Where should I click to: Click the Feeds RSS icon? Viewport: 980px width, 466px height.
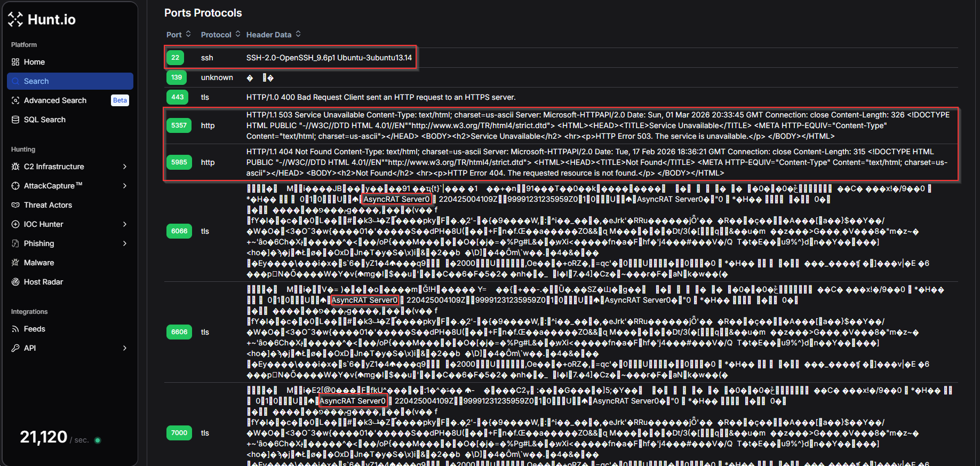tap(15, 329)
